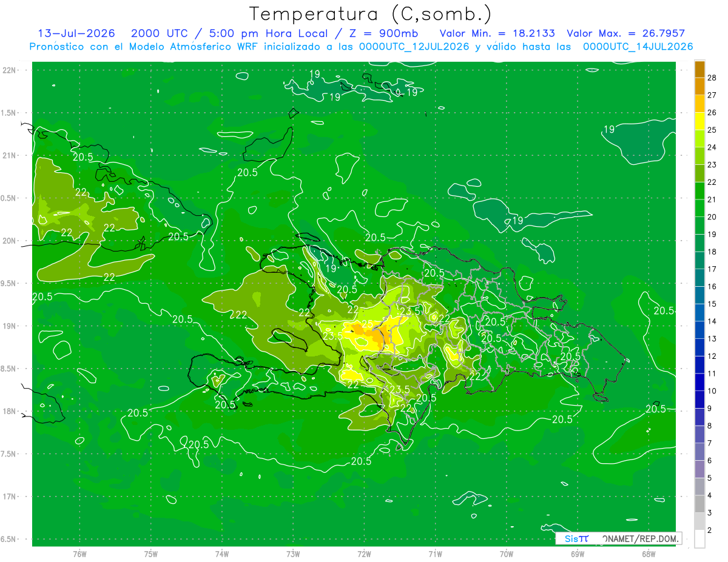Click the pure blue swatch between 10 and 11
The height and width of the screenshot is (562, 728).
coord(699,383)
